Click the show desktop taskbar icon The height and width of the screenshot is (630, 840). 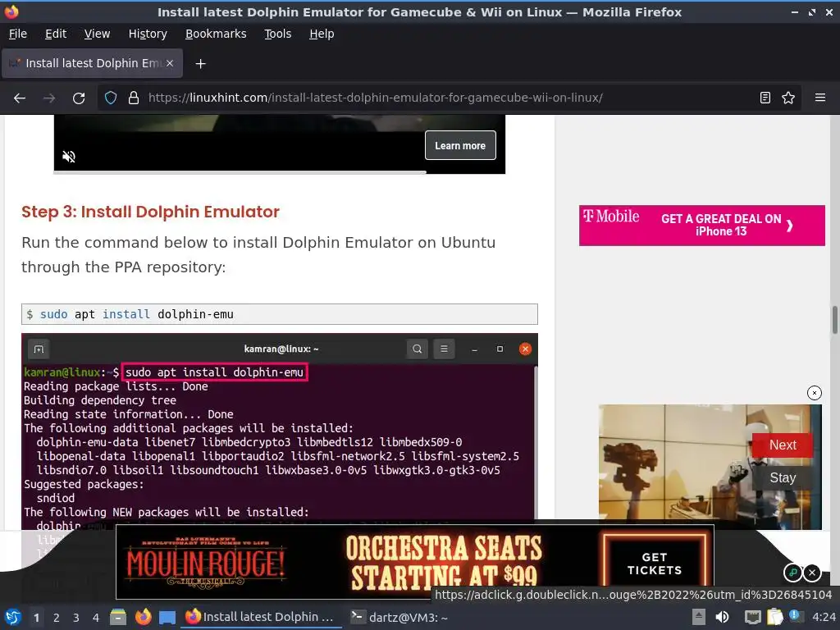[x=167, y=617]
